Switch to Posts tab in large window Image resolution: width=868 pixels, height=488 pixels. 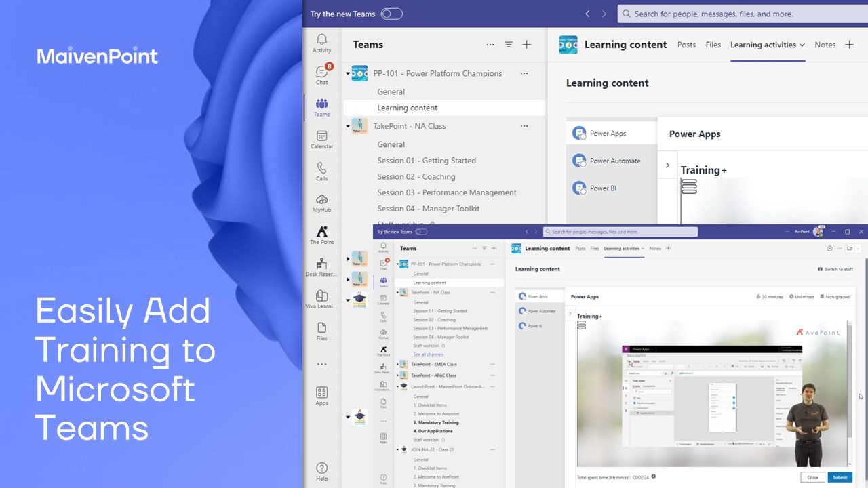(686, 45)
